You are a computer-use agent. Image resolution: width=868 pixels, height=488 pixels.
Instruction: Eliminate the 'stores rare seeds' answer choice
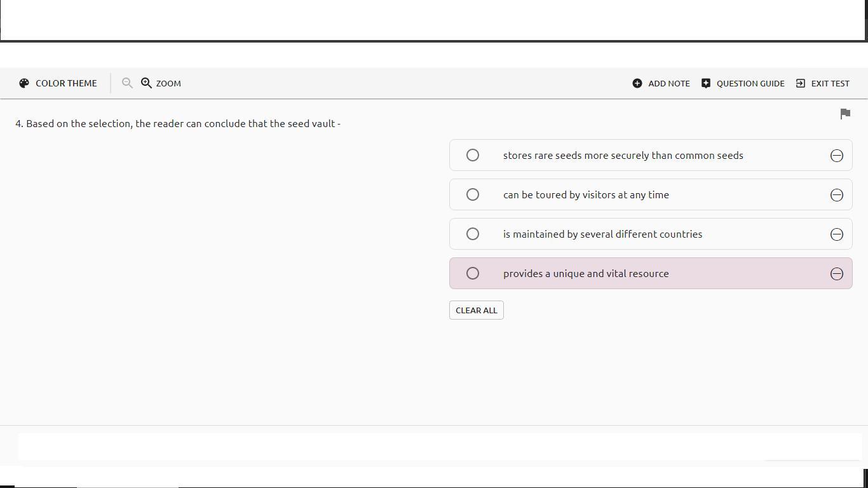click(837, 156)
